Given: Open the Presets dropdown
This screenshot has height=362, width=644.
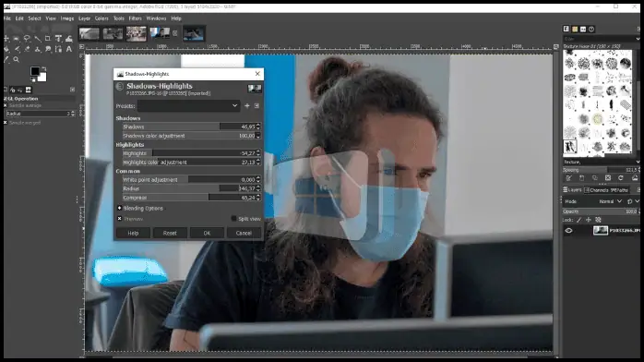Looking at the screenshot, I should [188, 106].
